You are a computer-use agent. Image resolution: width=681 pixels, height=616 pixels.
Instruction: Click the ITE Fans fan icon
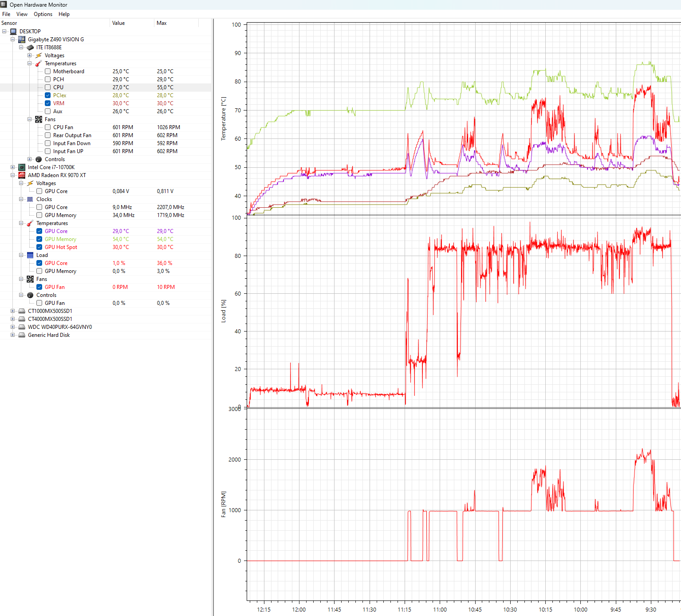coord(39,119)
